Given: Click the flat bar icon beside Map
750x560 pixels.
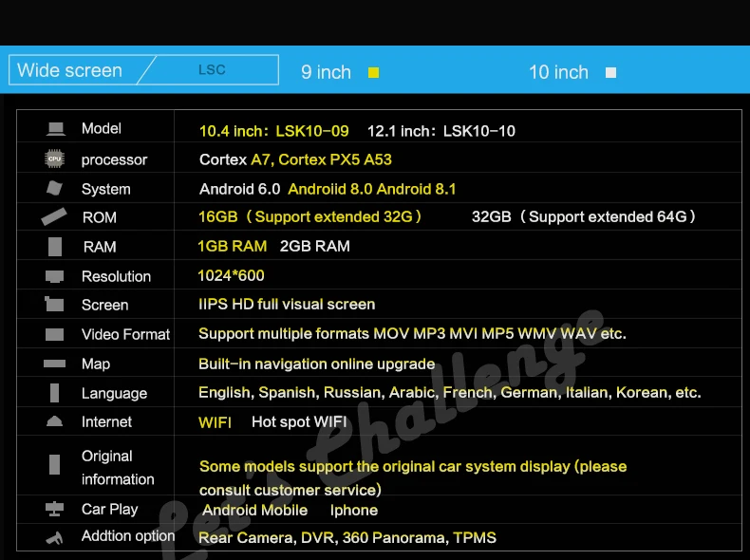Looking at the screenshot, I should pyautogui.click(x=54, y=364).
